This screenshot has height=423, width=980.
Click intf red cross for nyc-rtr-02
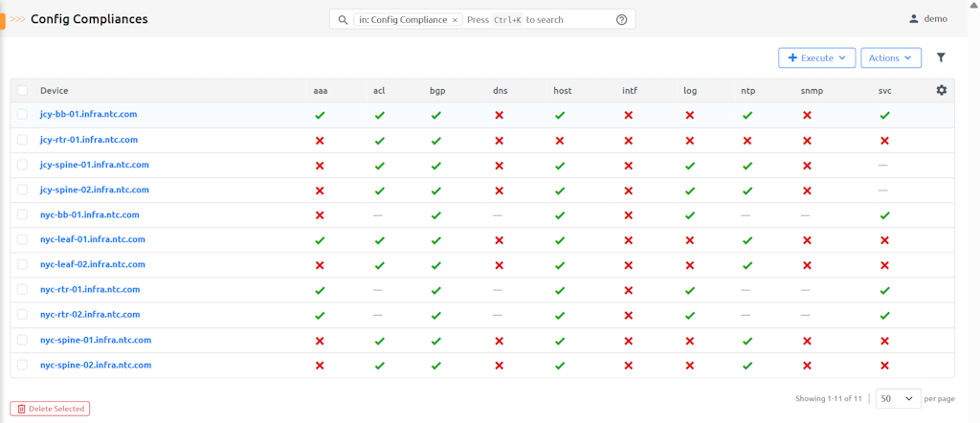click(628, 315)
